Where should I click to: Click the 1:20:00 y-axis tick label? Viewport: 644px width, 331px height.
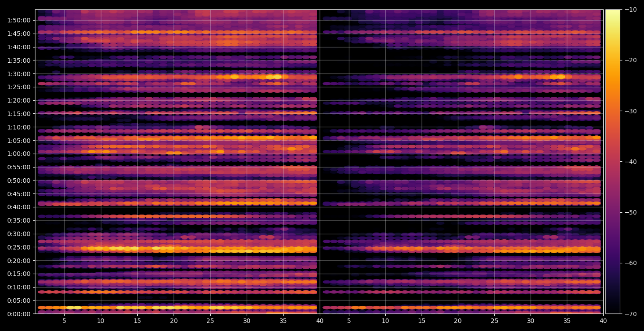[x=19, y=100]
